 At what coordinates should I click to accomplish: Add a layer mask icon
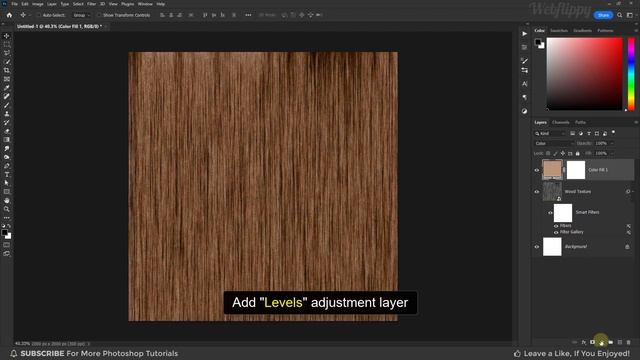592,342
